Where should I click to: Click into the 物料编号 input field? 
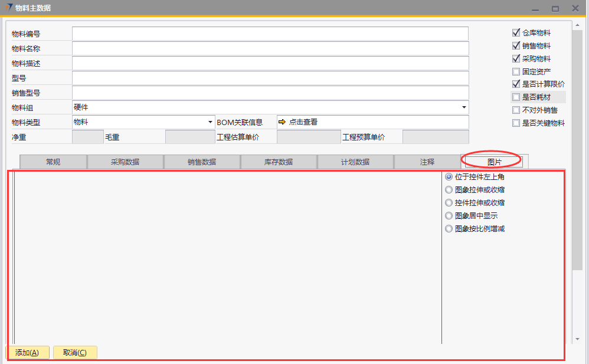(270, 34)
